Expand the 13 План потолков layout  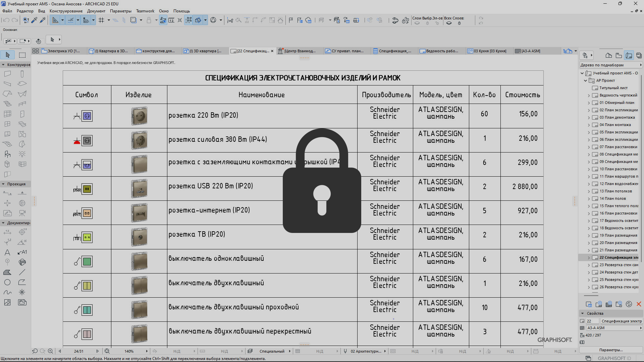[x=589, y=191]
